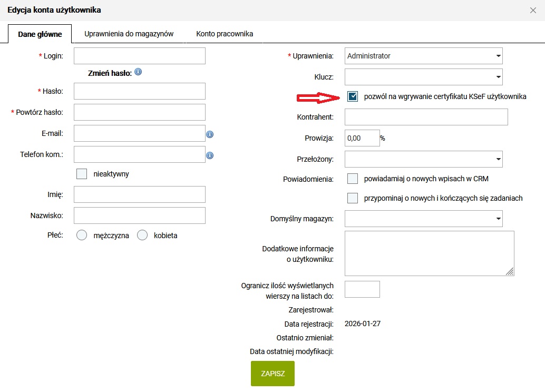This screenshot has width=545, height=392.
Task: Open the Konto pracownika tab
Action: click(225, 34)
